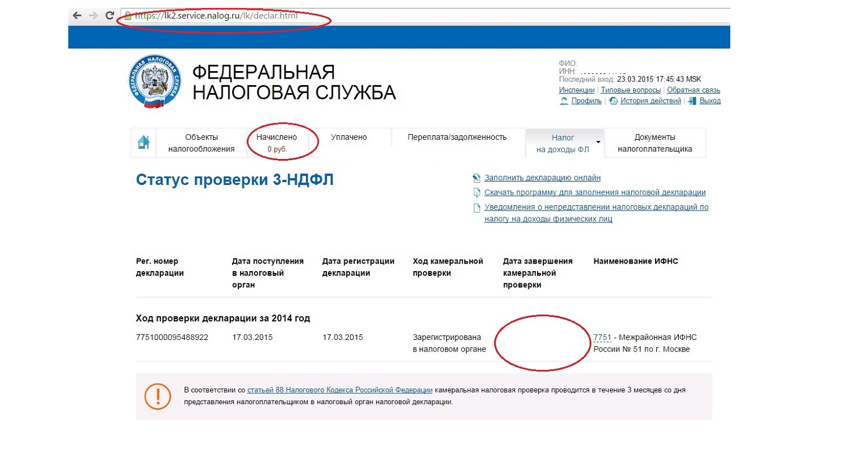The height and width of the screenshot is (455, 868).
Task: Open Скачать программу для заполнения декларации link
Action: pos(595,193)
